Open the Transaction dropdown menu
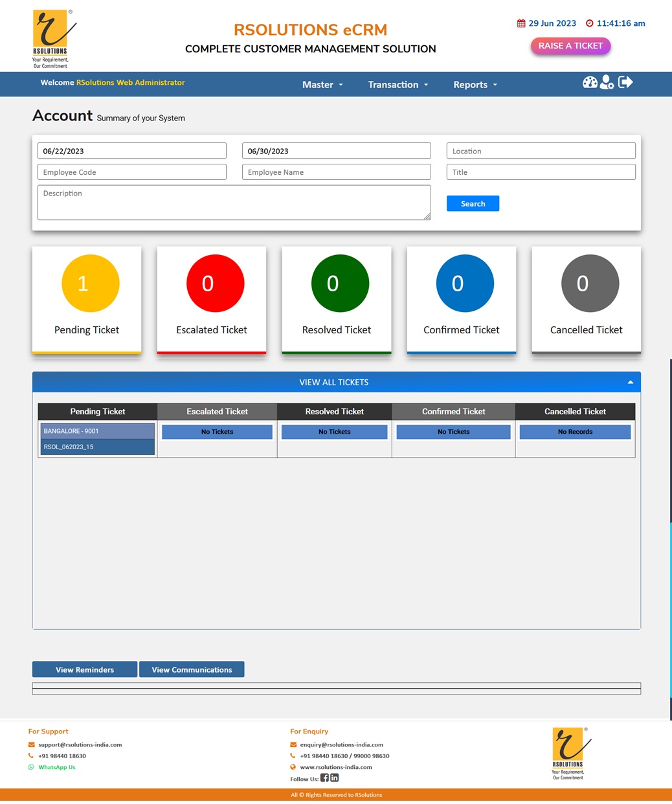 [x=398, y=85]
